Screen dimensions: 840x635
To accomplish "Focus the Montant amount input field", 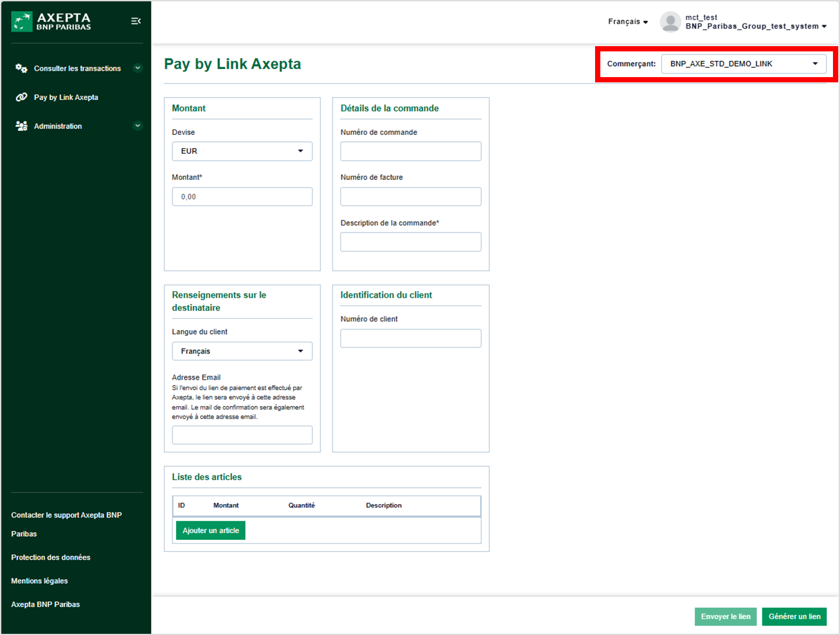I will pyautogui.click(x=242, y=197).
